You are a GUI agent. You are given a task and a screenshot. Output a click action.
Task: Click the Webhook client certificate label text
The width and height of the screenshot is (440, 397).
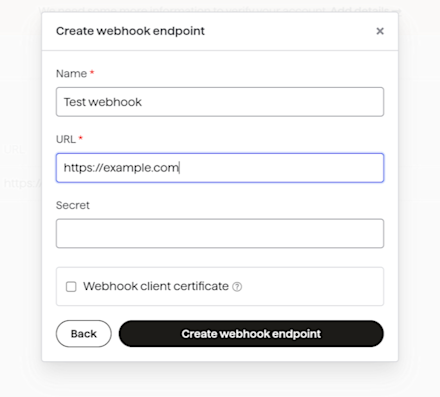coord(156,286)
